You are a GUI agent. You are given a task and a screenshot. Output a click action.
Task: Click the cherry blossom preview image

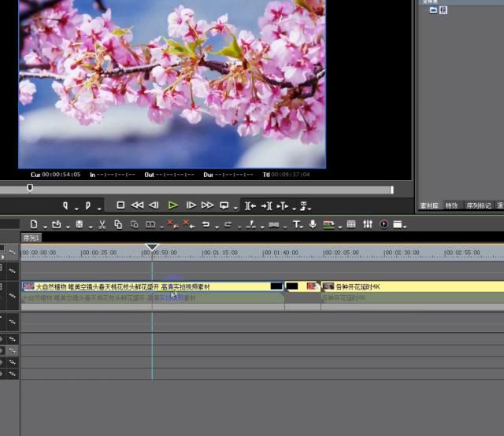click(x=172, y=83)
